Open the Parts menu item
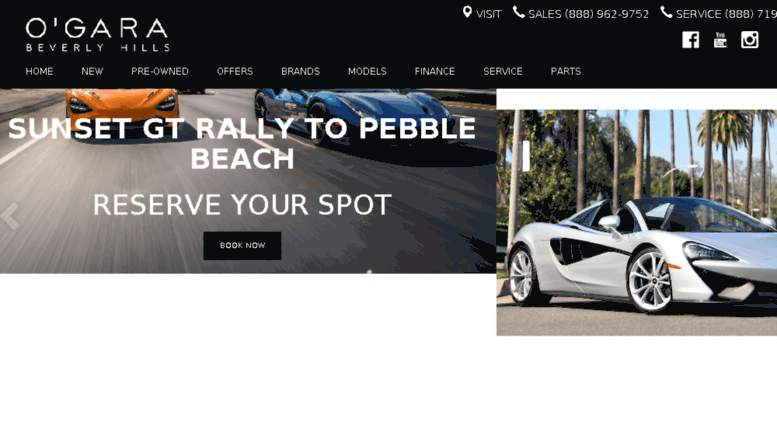Viewport: 777px width, 423px height. pyautogui.click(x=565, y=71)
